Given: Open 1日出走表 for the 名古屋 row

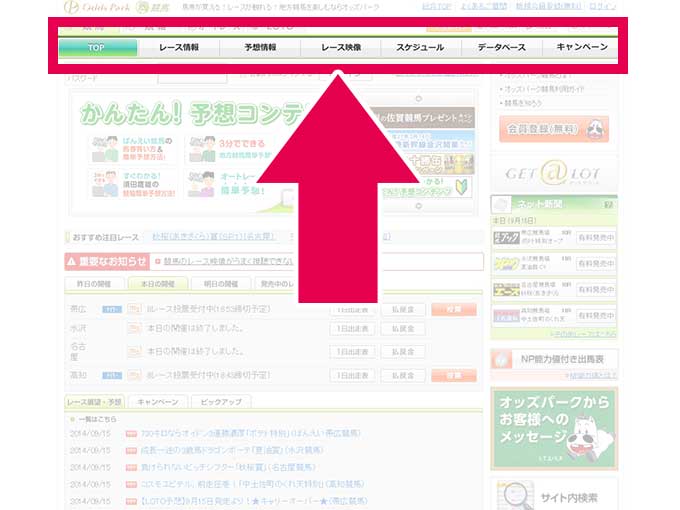Looking at the screenshot, I should [x=353, y=351].
